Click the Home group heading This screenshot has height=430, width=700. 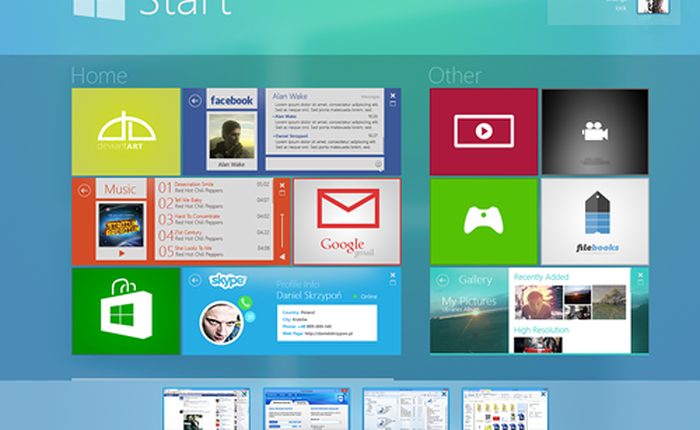99,76
